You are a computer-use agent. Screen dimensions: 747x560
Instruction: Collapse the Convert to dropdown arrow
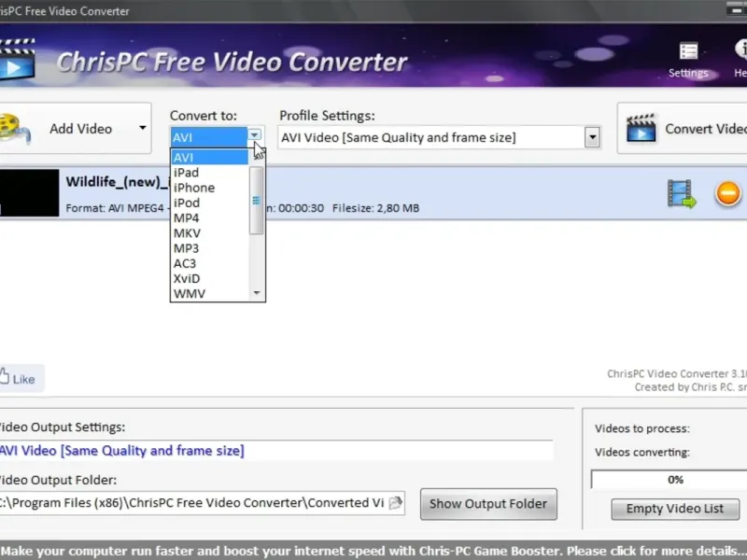pos(254,135)
